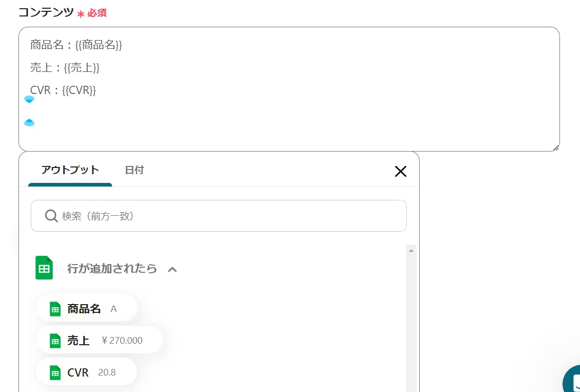Click the magnifier icon in the search box

tap(51, 216)
